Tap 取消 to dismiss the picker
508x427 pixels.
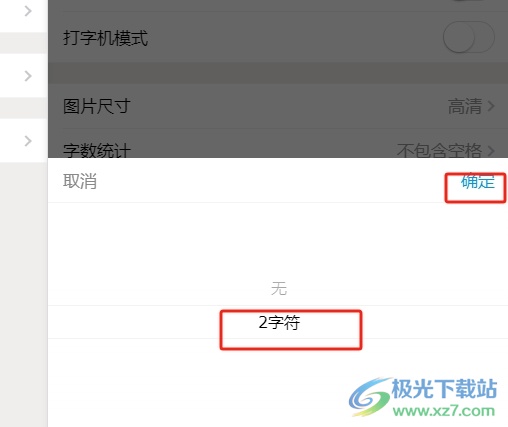click(80, 181)
